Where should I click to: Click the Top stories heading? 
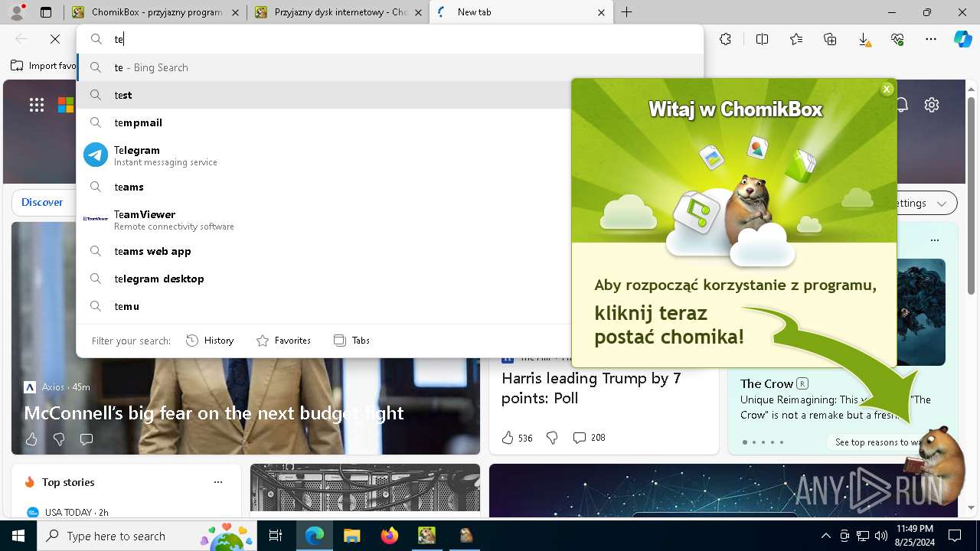tap(68, 482)
